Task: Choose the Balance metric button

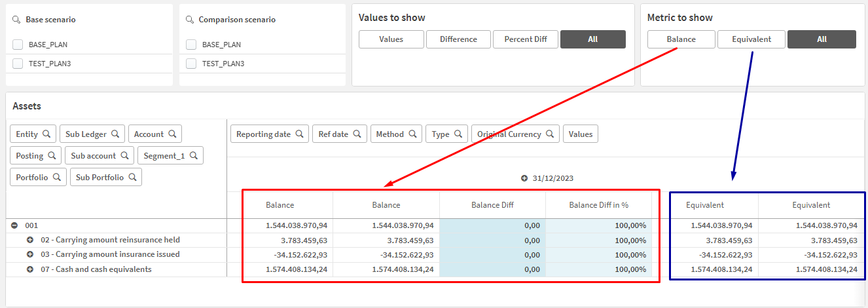Action: (x=681, y=39)
